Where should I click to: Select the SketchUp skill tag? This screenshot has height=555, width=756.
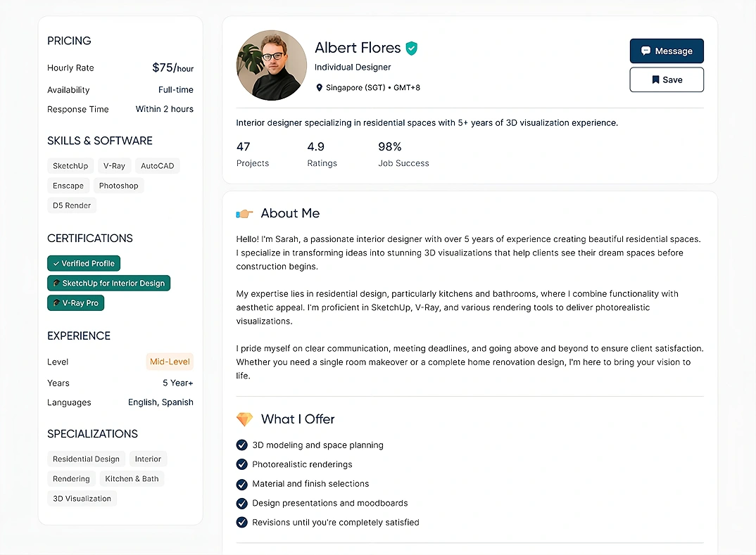click(70, 166)
